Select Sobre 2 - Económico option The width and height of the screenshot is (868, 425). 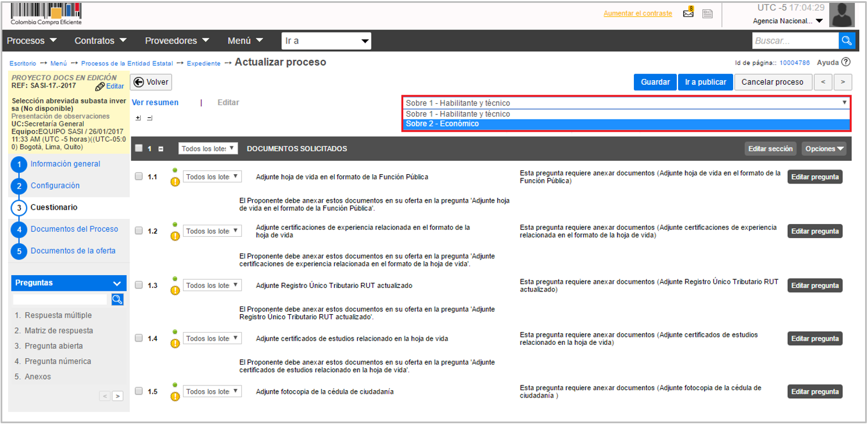tap(626, 124)
